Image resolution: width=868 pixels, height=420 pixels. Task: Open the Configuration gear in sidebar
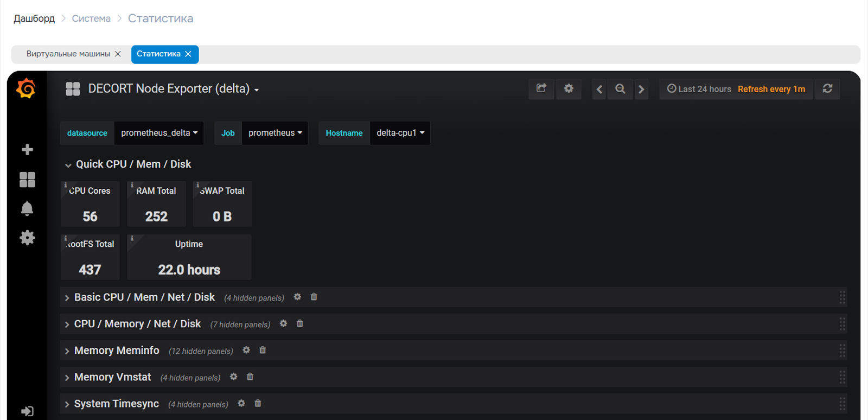pyautogui.click(x=27, y=238)
